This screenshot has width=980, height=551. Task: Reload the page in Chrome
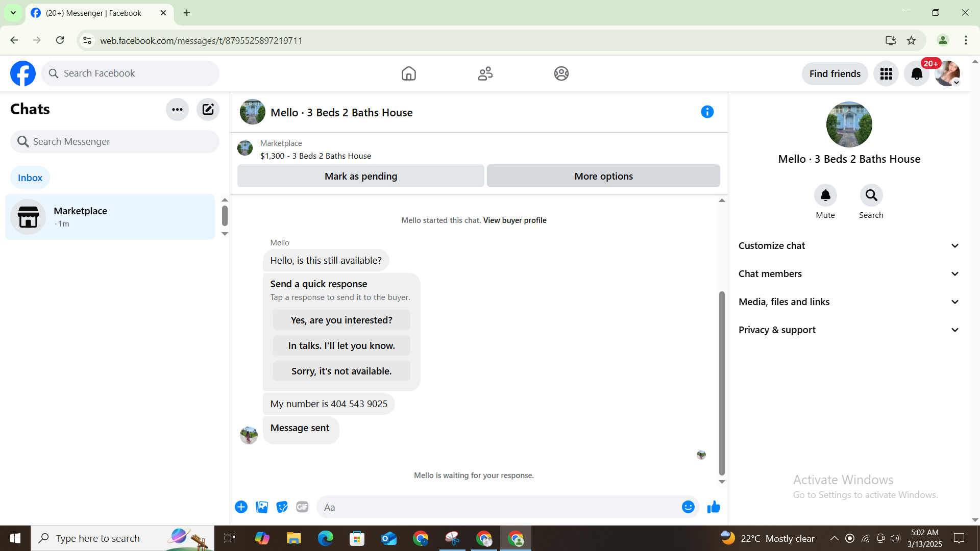[x=60, y=40]
